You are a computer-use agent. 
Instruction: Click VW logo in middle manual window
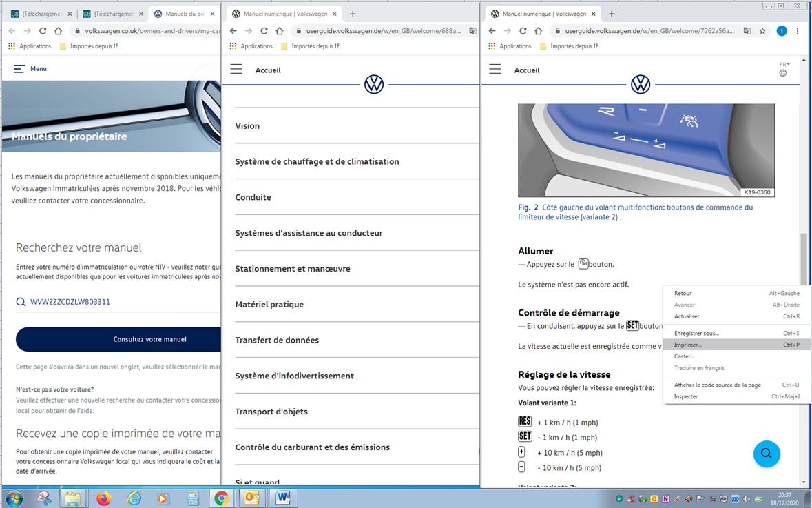(374, 85)
